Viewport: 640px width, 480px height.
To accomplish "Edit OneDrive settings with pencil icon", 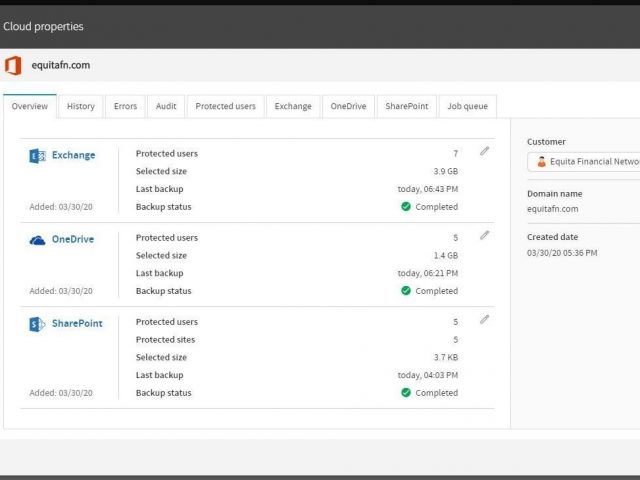I will 484,236.
